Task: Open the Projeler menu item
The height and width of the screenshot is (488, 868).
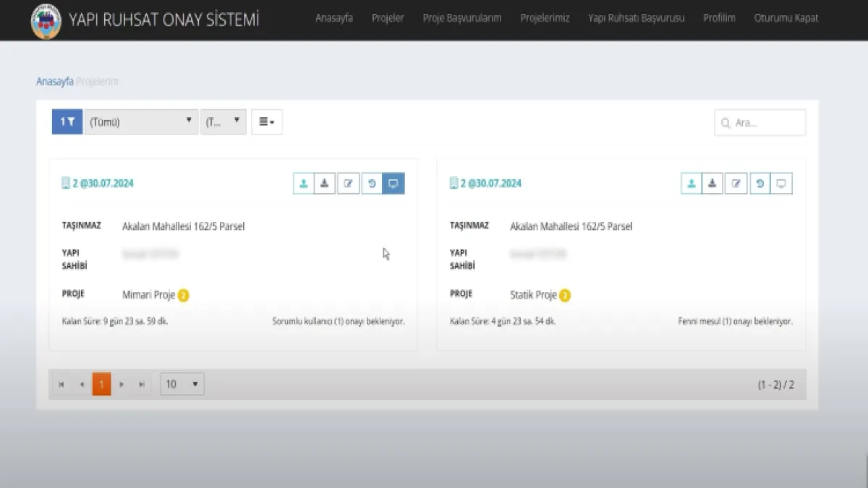Action: pos(388,18)
